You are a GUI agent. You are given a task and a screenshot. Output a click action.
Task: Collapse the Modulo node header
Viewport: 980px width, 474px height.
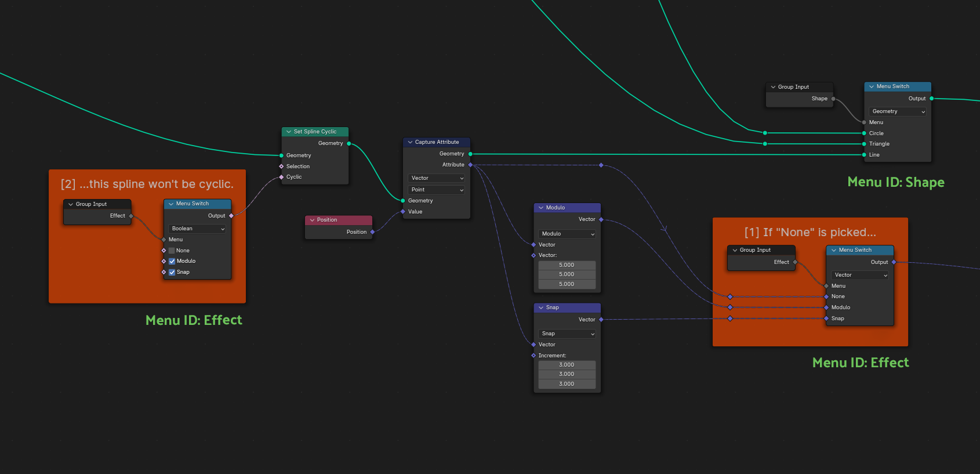pyautogui.click(x=541, y=208)
